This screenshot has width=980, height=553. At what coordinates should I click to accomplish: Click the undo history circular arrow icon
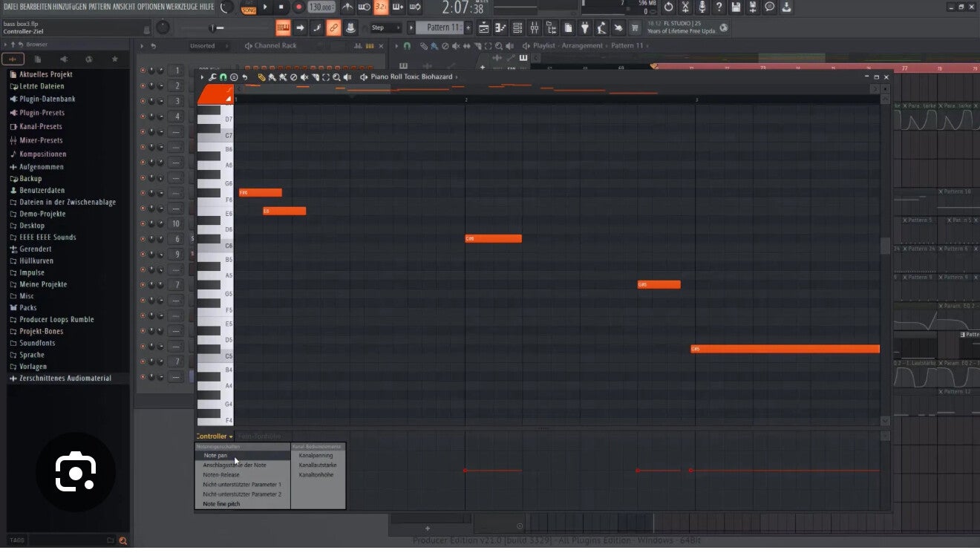[668, 7]
